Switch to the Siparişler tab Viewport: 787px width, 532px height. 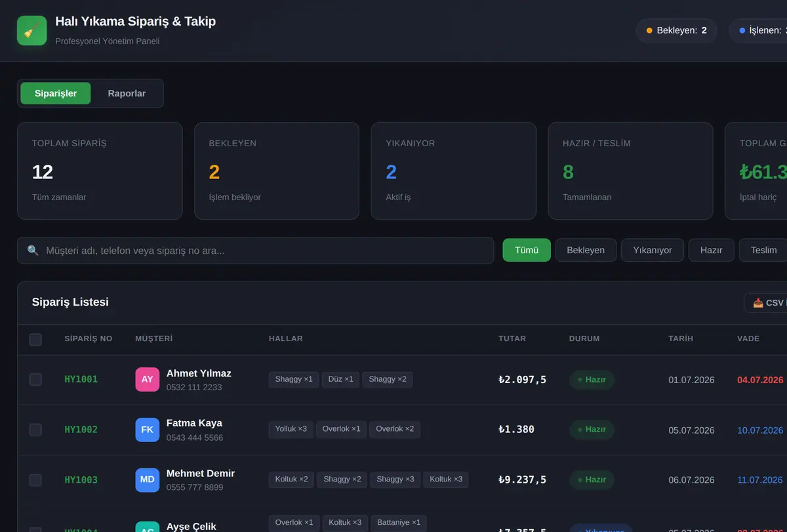56,93
